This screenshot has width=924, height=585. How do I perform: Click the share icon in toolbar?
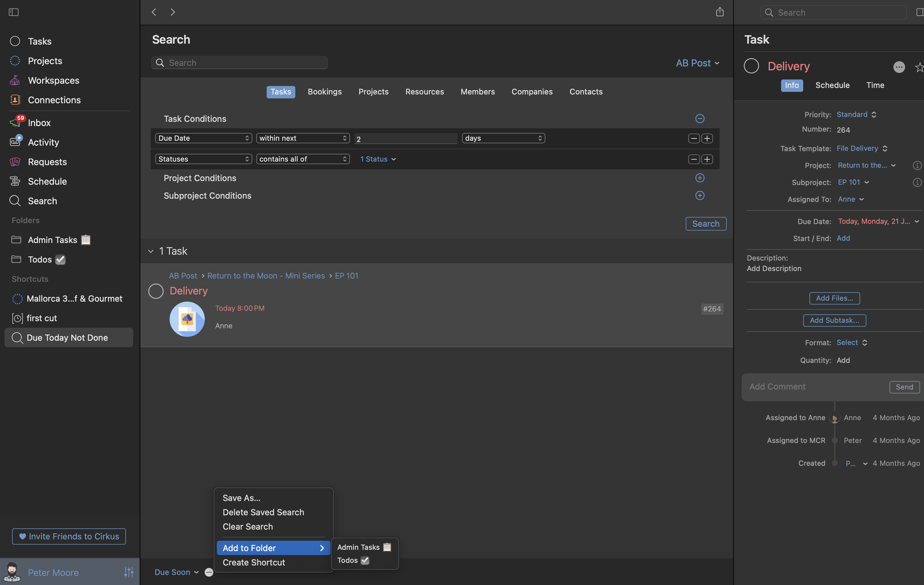(720, 12)
